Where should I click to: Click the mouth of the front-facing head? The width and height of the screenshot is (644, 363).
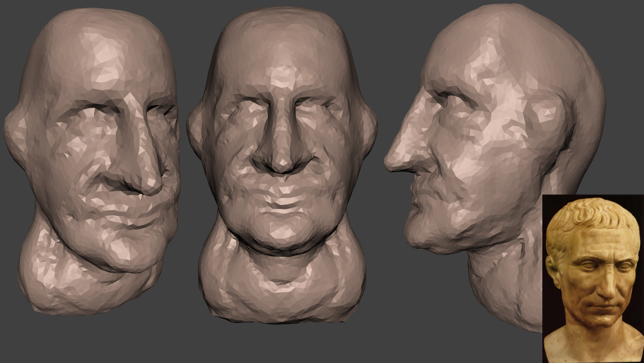281,208
